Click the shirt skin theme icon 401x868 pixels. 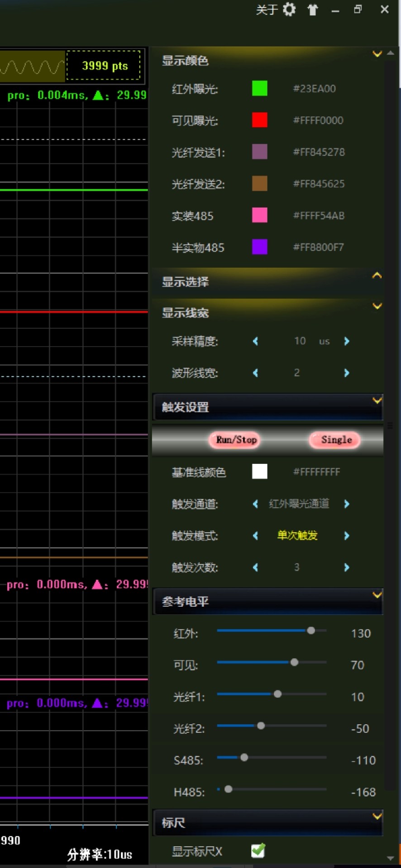[x=313, y=9]
